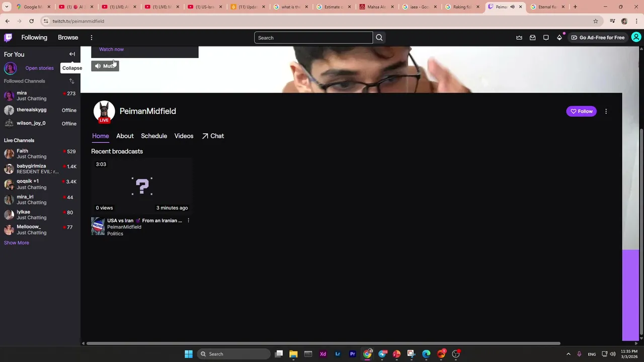Open the channel options three-dot menu
Screen dimensions: 644x362
click(x=606, y=111)
